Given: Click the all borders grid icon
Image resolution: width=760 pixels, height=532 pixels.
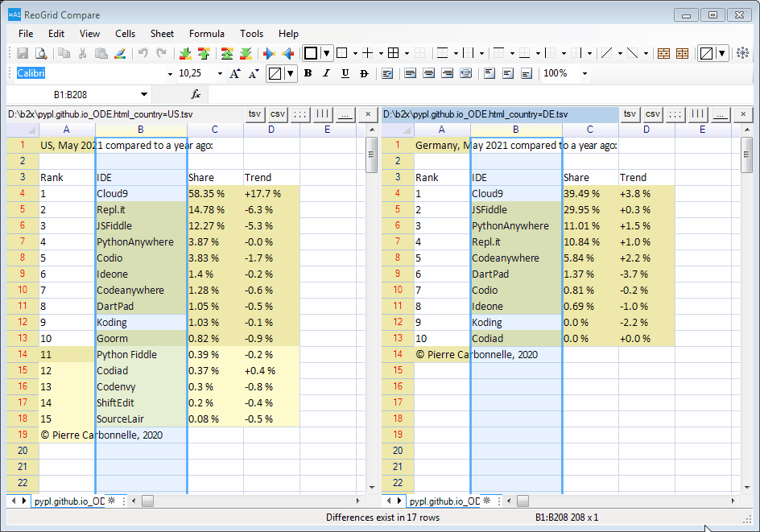Looking at the screenshot, I should (394, 53).
